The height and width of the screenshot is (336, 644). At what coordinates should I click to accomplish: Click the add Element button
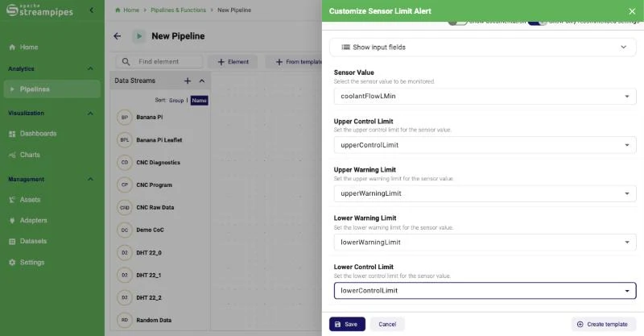[x=233, y=62]
